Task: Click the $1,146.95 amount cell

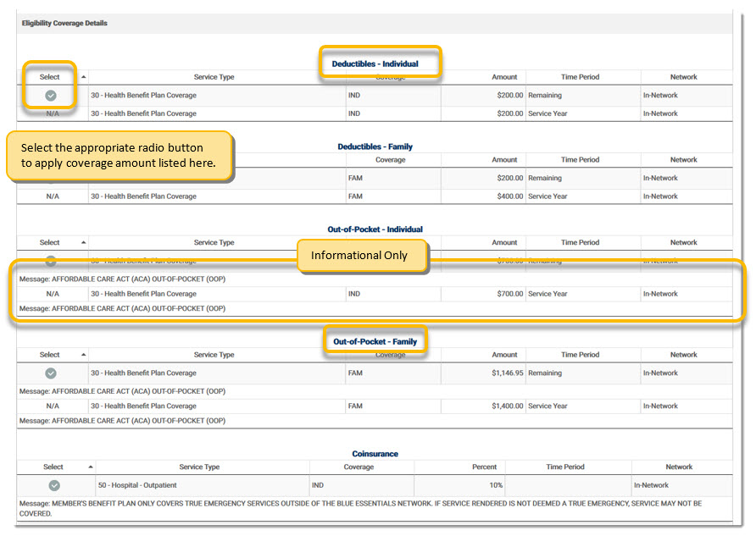Action: click(502, 373)
